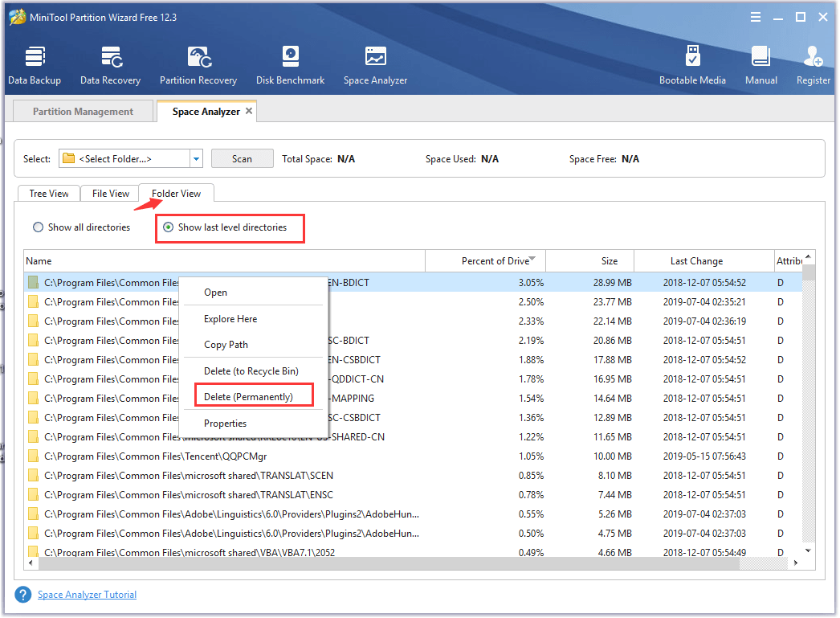Viewport: 840px width, 618px height.
Task: Click the vertical scrollbar down arrow
Action: (809, 550)
